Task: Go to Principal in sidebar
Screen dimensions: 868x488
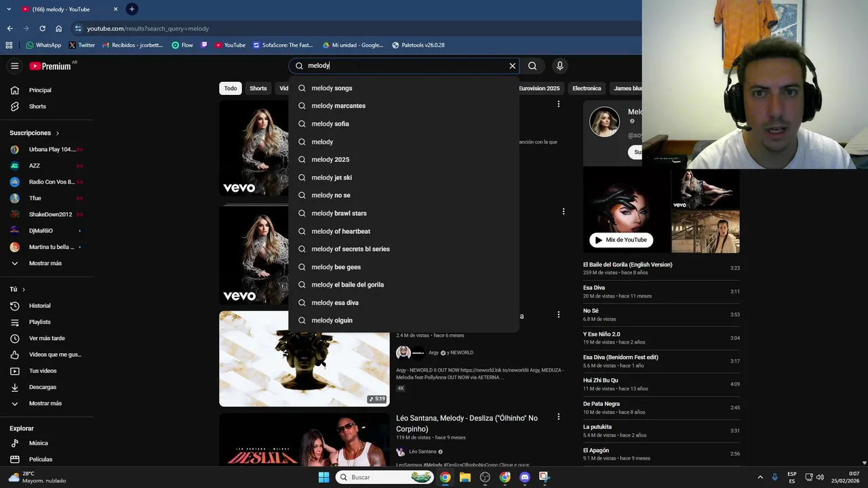Action: tap(45, 90)
